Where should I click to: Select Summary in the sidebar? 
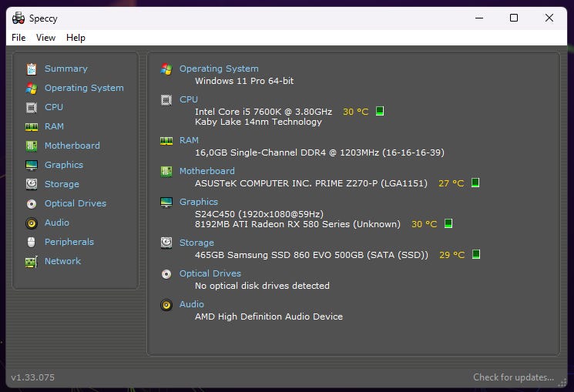[66, 69]
